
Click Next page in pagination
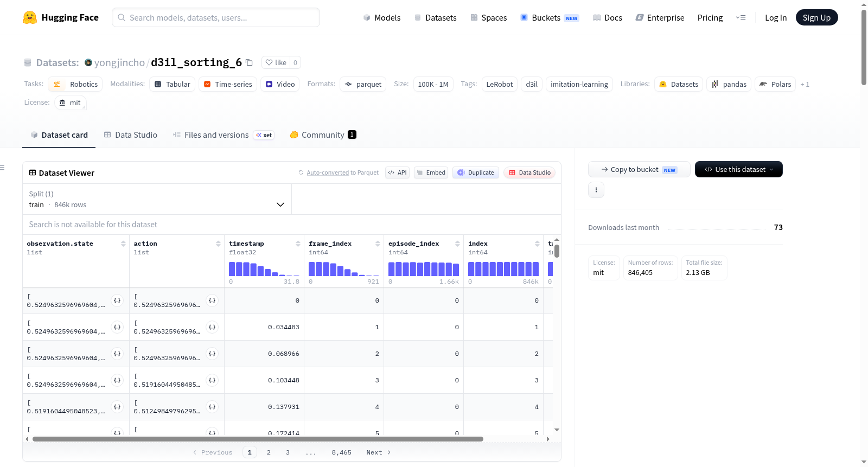(378, 452)
